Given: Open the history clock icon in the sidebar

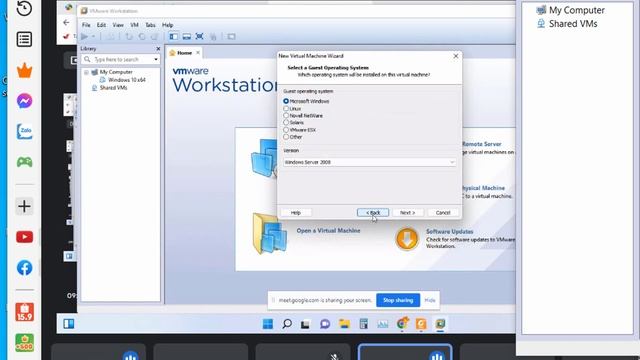Looking at the screenshot, I should 24,8.
